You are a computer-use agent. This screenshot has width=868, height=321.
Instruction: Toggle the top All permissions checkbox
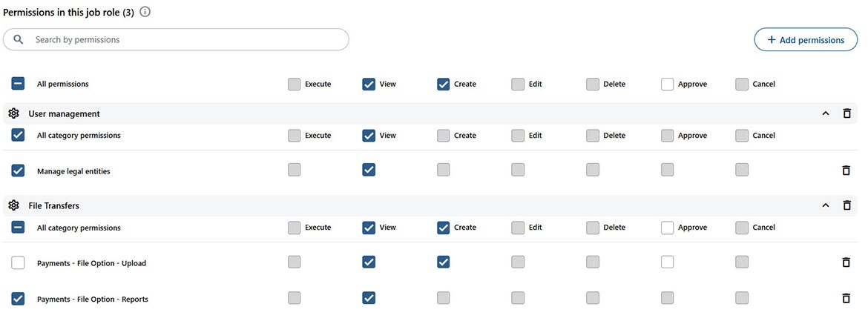tap(19, 84)
